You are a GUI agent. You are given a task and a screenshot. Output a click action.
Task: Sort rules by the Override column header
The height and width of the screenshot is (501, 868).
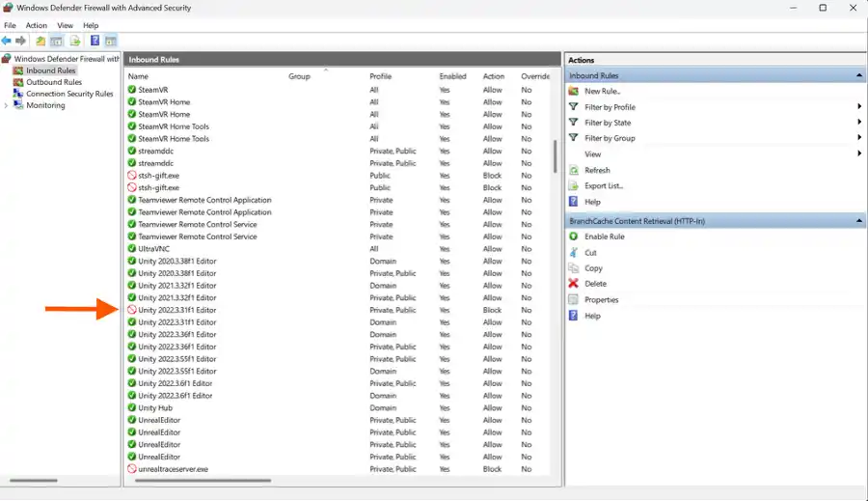(x=534, y=76)
